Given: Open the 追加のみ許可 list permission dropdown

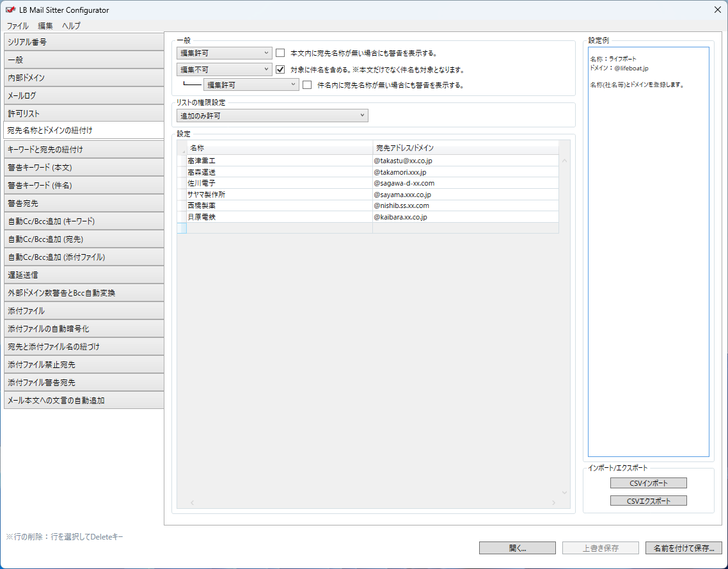Looking at the screenshot, I should (272, 116).
